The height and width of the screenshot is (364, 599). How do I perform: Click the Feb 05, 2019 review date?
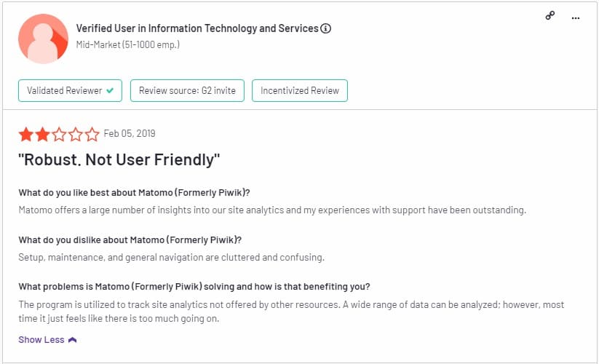pos(130,133)
